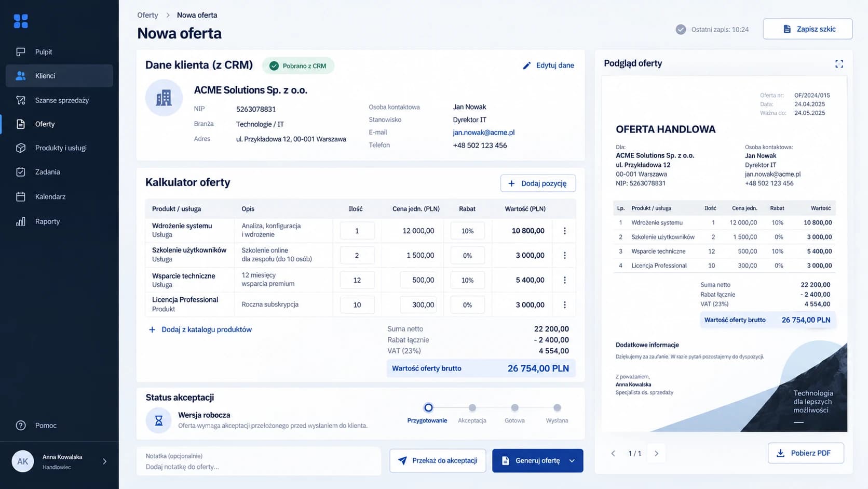Open row menu for Licencja Professional
This screenshot has height=489, width=868.
pyautogui.click(x=565, y=305)
